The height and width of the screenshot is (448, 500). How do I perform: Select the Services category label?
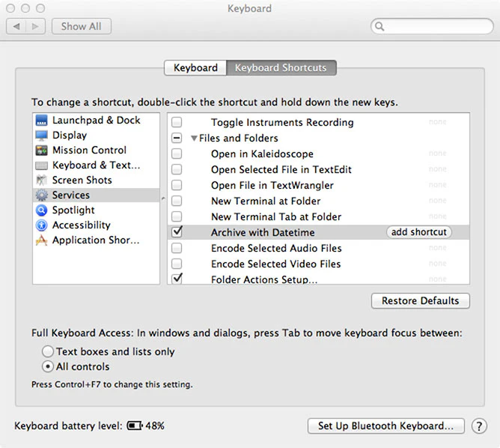[x=71, y=195]
